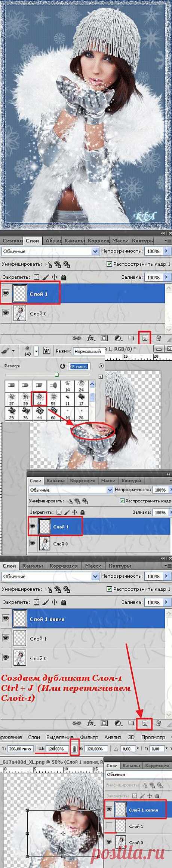The image size is (172, 868).
Task: Lock position icon in Символ-tab panel
Action: (x=55, y=277)
